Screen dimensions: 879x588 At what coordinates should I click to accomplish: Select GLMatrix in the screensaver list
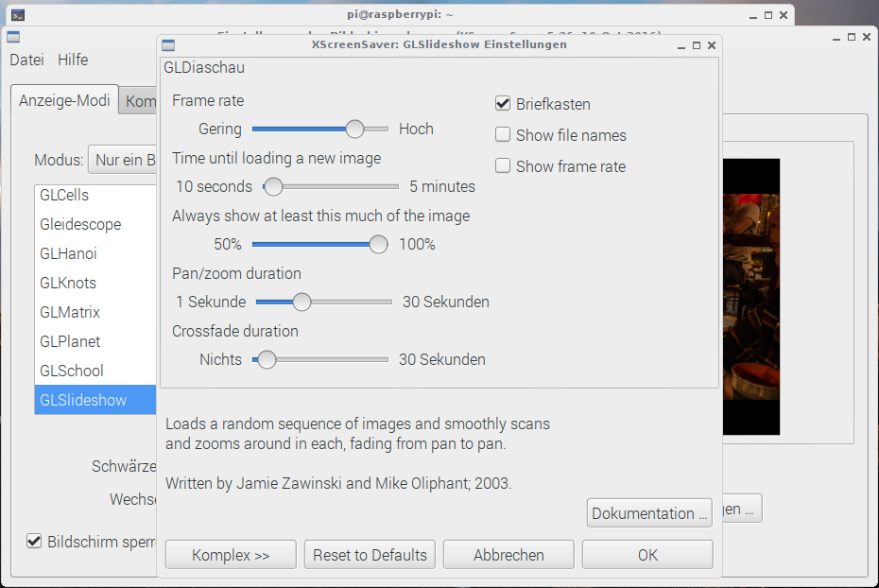(95, 312)
